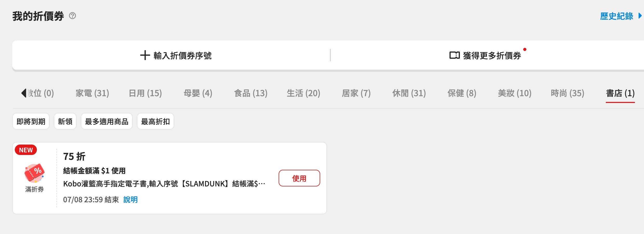Click 獲得更多折價券 button
Screen dimensions: 644x234
pos(492,55)
